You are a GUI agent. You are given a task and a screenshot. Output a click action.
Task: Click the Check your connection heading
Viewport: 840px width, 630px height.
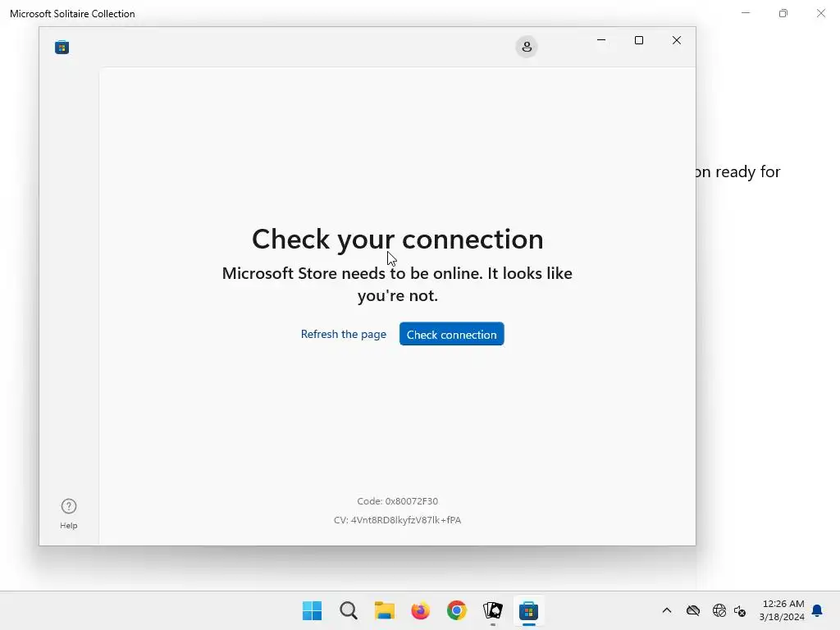(x=398, y=239)
